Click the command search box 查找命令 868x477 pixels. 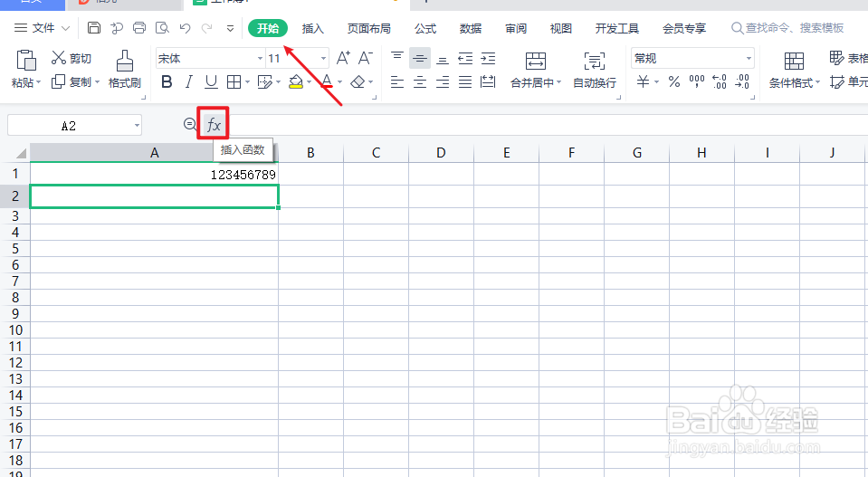point(787,28)
